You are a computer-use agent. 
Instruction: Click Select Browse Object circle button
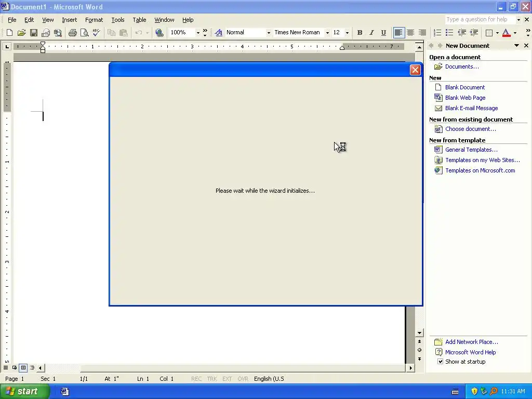[x=419, y=350]
